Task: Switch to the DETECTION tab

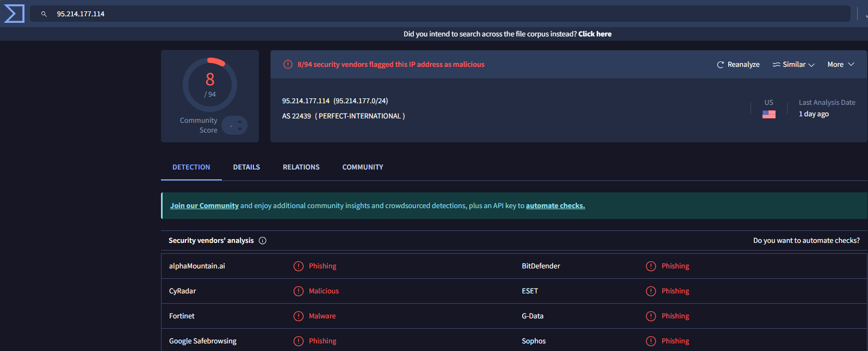Action: [191, 167]
